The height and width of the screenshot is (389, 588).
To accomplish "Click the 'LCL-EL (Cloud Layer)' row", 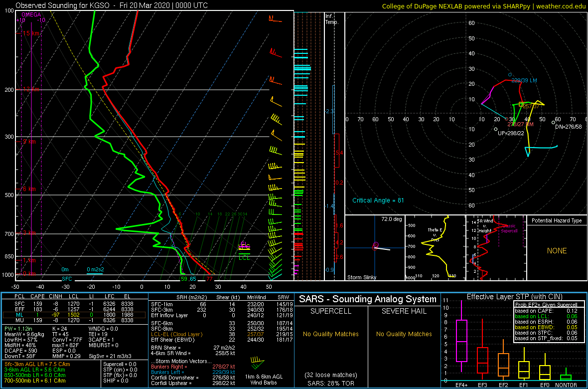I will tap(221, 334).
